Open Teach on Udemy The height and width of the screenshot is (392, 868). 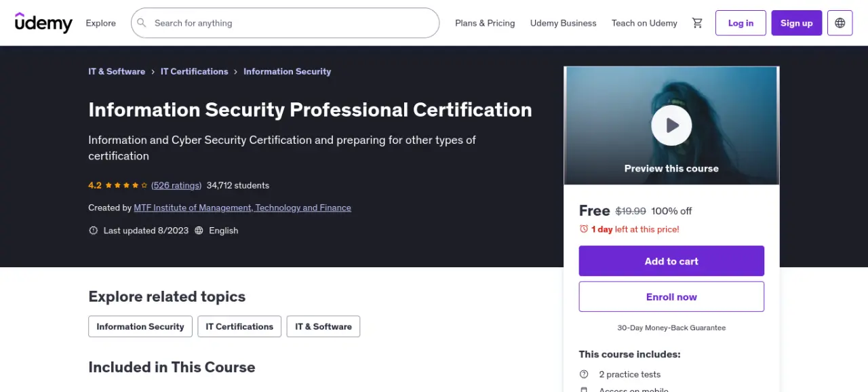click(644, 23)
